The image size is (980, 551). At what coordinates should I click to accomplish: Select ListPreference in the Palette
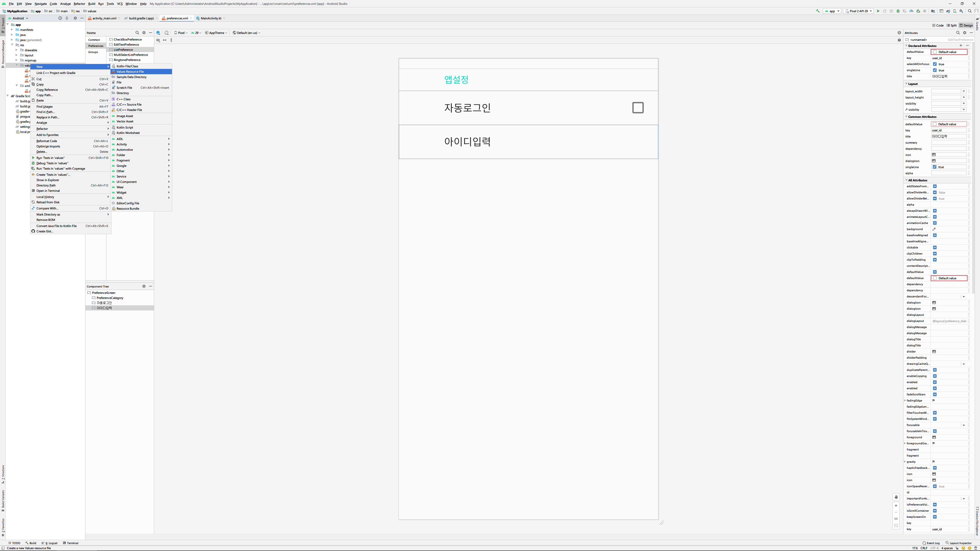tap(123, 50)
